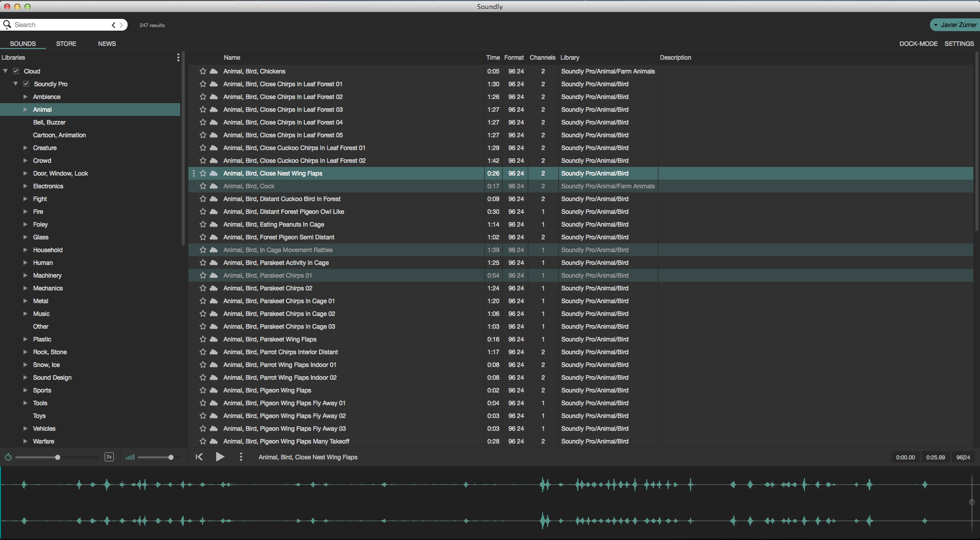Skip back to start of sound

pyautogui.click(x=199, y=457)
